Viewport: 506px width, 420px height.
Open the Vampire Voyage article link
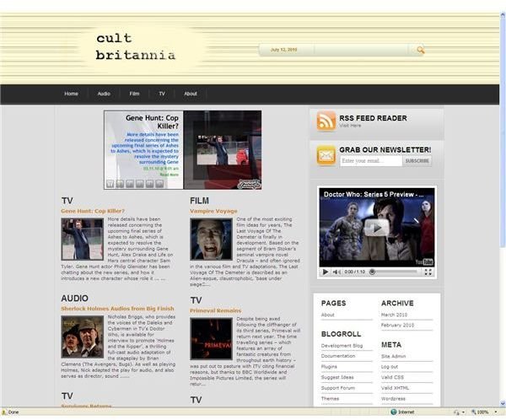pos(213,211)
